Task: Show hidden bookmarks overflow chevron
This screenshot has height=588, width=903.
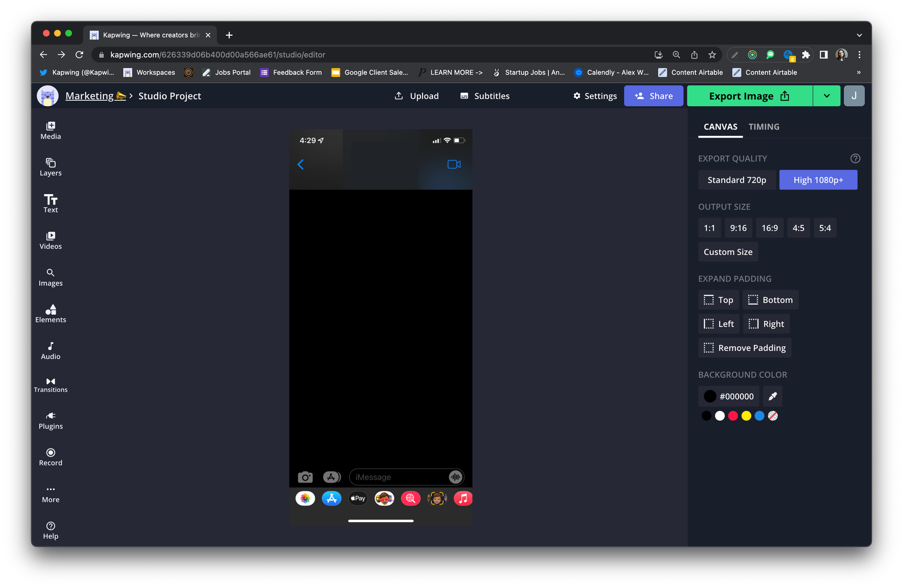Action: [x=858, y=72]
